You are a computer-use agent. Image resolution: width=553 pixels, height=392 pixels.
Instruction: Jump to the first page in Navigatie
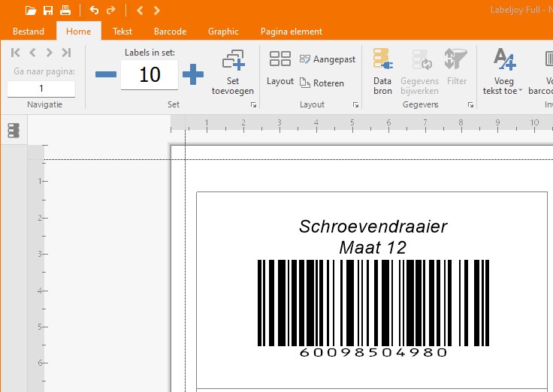(16, 53)
